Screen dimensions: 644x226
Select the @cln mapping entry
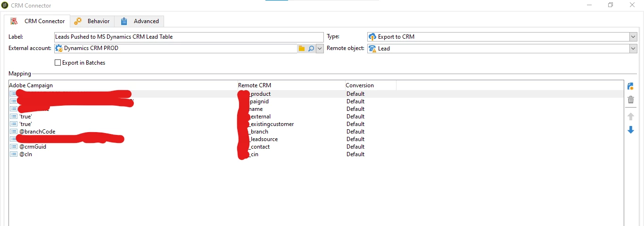pos(25,154)
